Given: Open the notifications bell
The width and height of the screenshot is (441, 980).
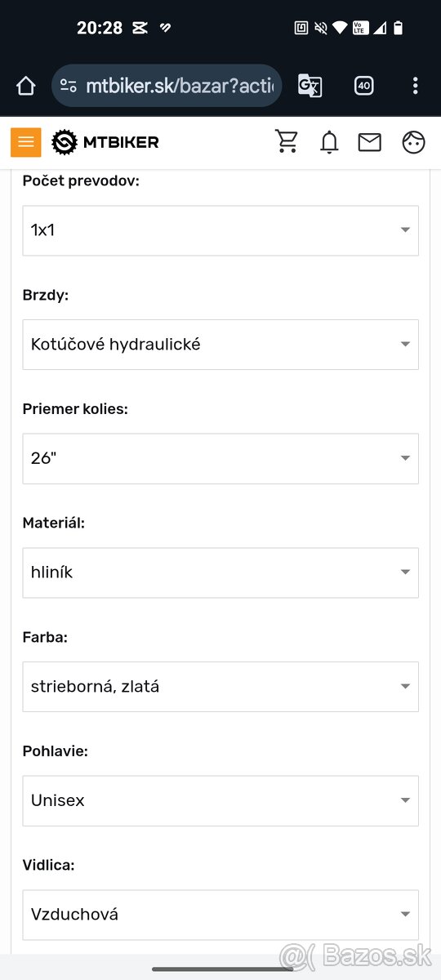Looking at the screenshot, I should [x=329, y=142].
